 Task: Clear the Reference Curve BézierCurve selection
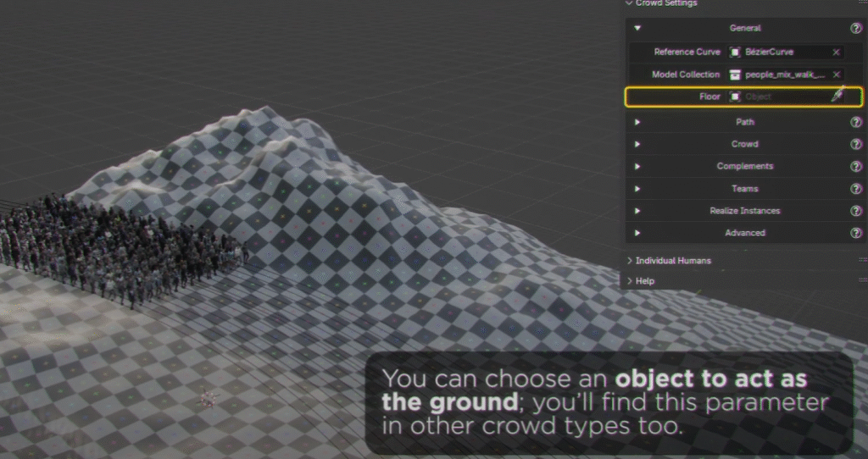pyautogui.click(x=836, y=53)
